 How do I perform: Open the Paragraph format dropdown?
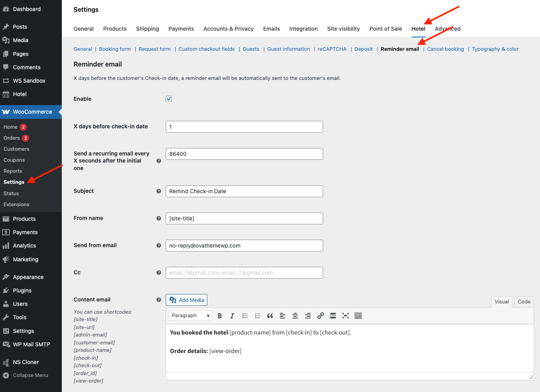pos(190,316)
